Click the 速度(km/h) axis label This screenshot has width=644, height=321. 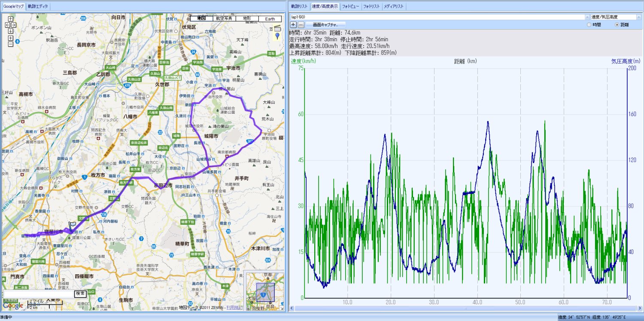303,61
